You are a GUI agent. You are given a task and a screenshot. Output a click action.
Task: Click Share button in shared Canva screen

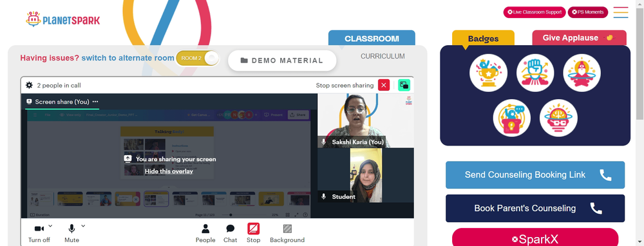pyautogui.click(x=299, y=115)
